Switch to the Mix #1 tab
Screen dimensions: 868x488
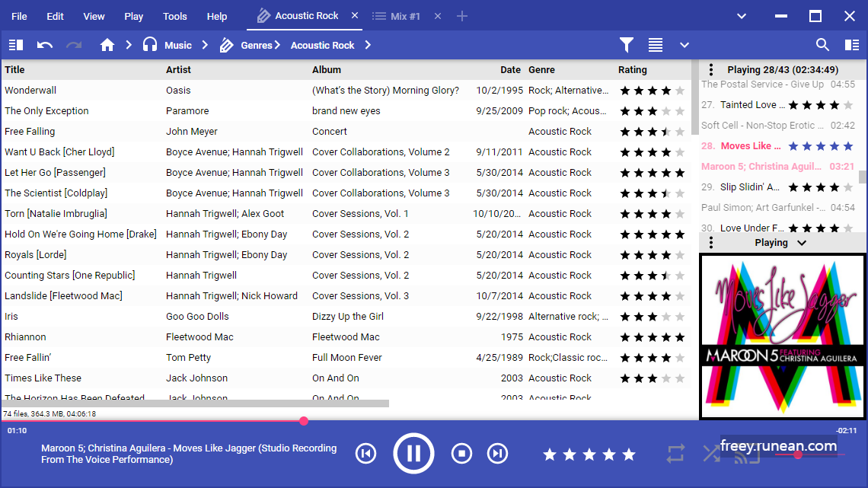coord(397,16)
